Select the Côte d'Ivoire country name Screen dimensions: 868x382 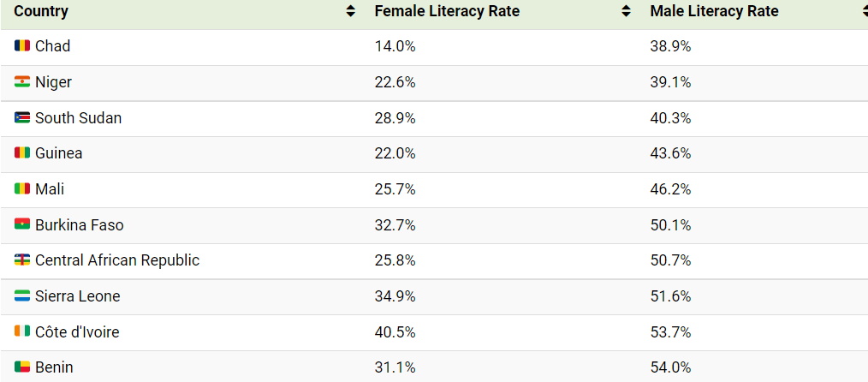77,332
